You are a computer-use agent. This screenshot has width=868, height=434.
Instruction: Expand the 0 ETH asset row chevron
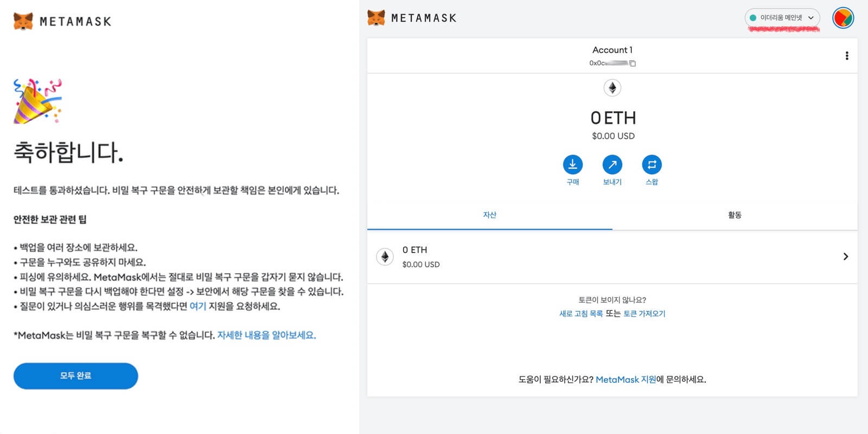(x=846, y=257)
